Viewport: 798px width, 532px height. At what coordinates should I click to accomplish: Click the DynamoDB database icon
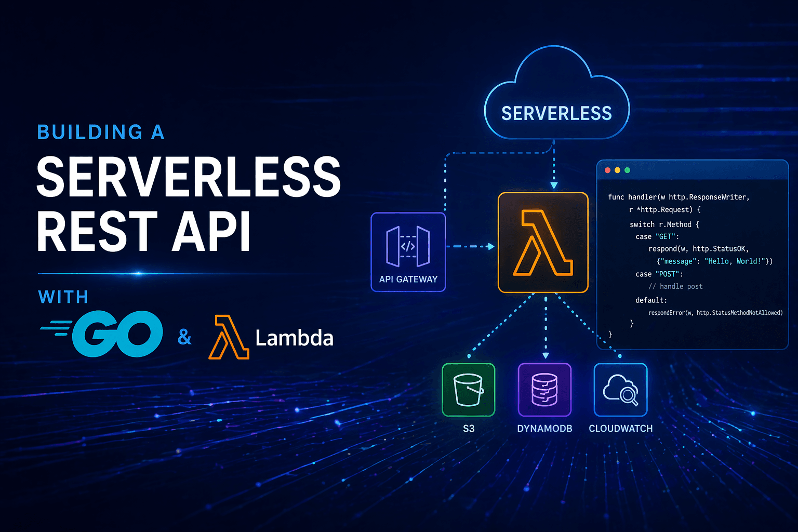click(544, 390)
